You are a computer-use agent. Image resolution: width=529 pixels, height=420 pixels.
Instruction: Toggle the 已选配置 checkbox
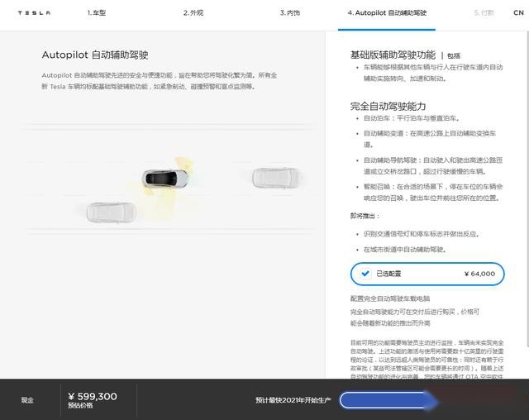pyautogui.click(x=365, y=274)
